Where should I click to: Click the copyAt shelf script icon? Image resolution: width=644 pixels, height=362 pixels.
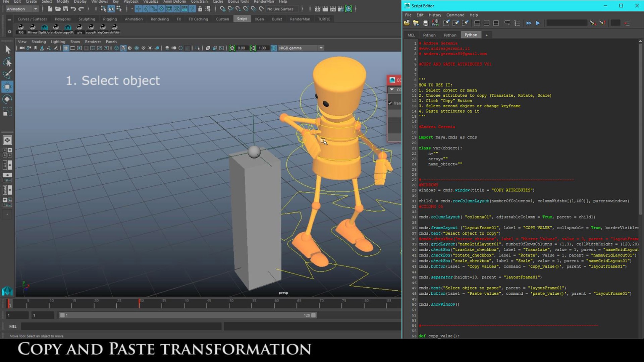tap(91, 28)
